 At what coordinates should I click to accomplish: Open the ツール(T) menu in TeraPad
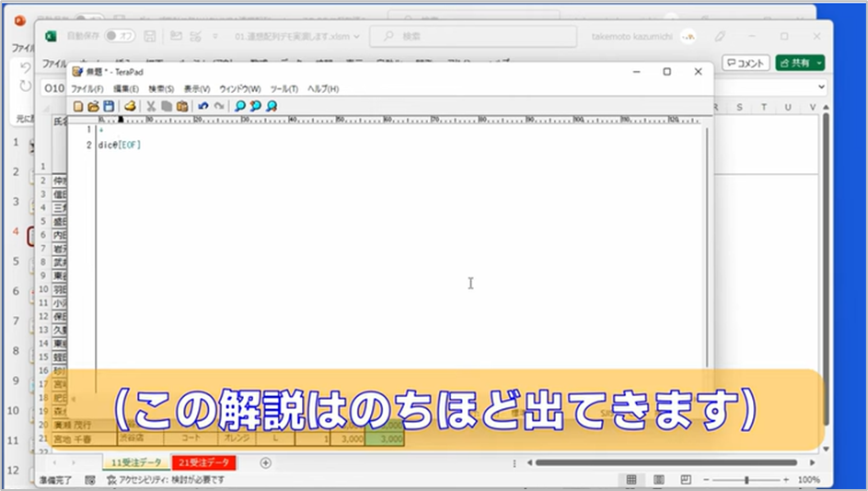tap(284, 88)
